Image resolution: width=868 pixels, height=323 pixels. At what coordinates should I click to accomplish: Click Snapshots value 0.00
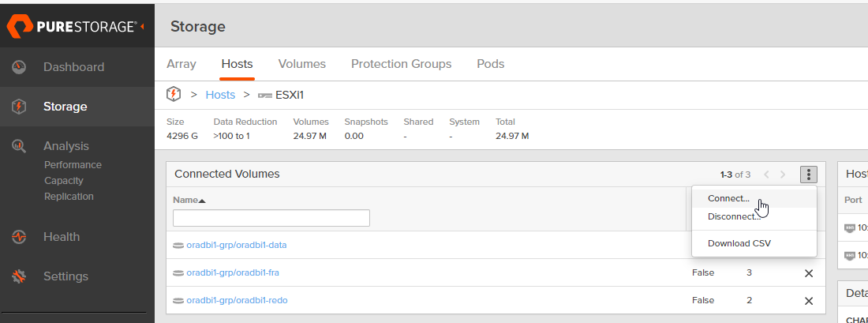coord(354,136)
